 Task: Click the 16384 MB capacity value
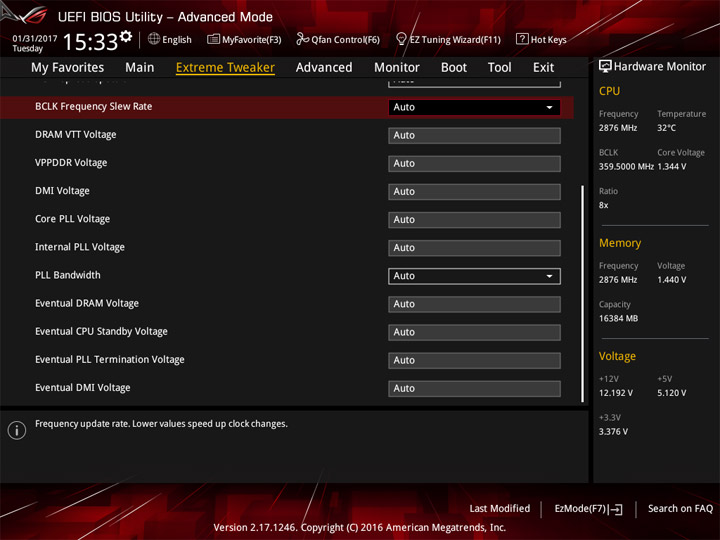click(619, 319)
